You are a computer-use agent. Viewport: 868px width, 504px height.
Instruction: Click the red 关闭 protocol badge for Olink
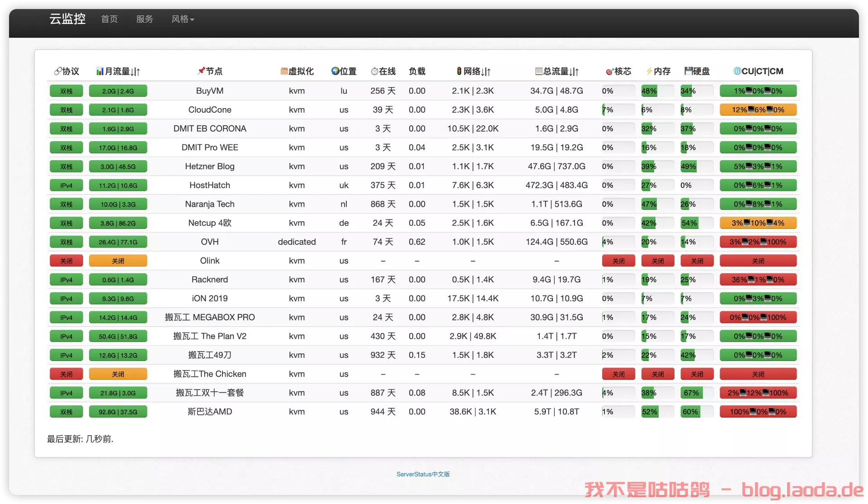[x=66, y=261]
